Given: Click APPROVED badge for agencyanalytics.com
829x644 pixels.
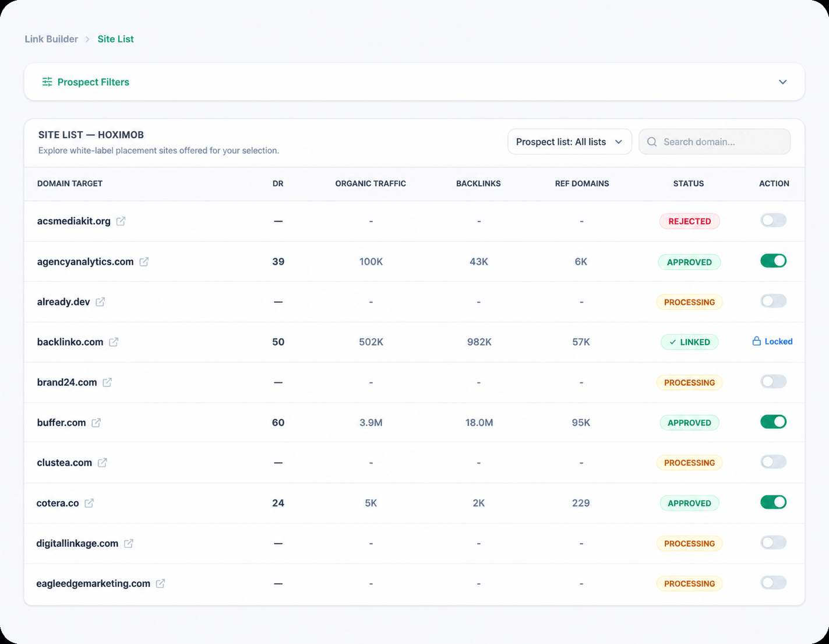Looking at the screenshot, I should (689, 262).
